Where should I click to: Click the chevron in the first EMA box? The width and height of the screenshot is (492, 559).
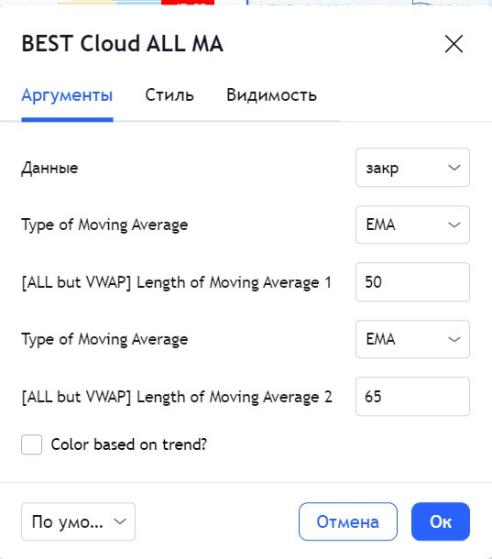(x=454, y=225)
